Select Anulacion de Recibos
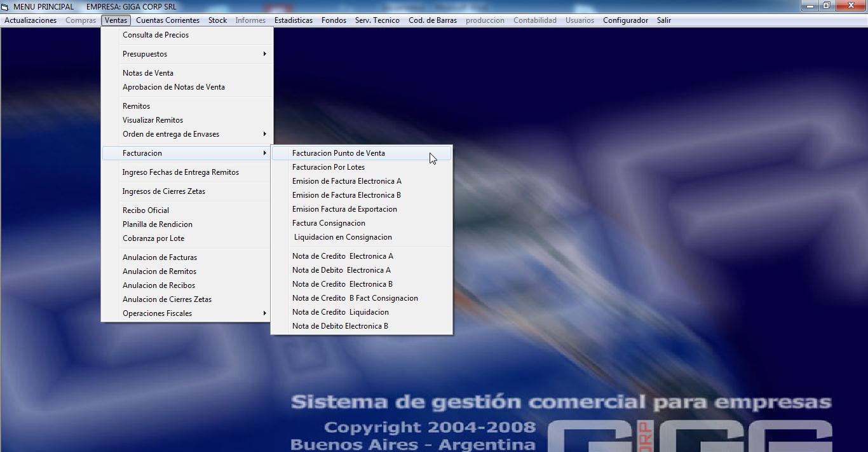Image resolution: width=868 pixels, height=452 pixels. pyautogui.click(x=187, y=285)
